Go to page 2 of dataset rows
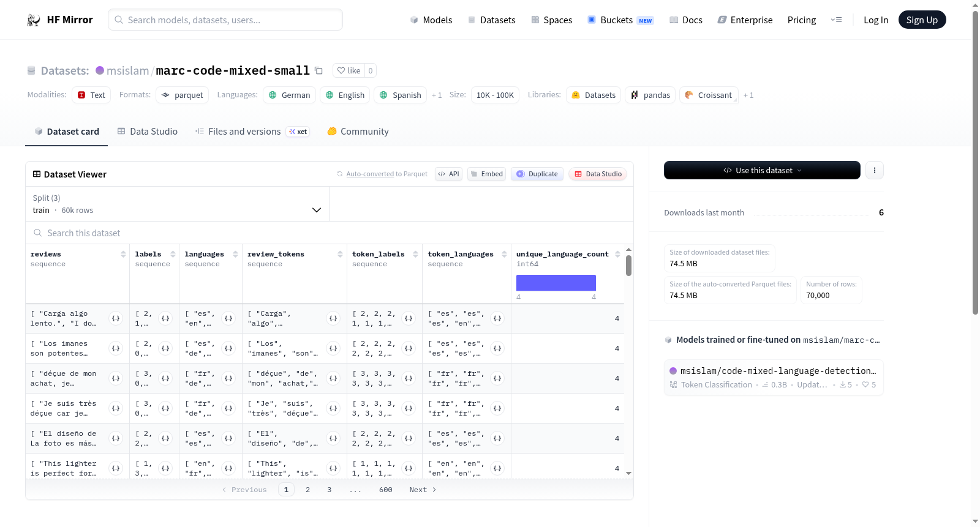 point(307,490)
